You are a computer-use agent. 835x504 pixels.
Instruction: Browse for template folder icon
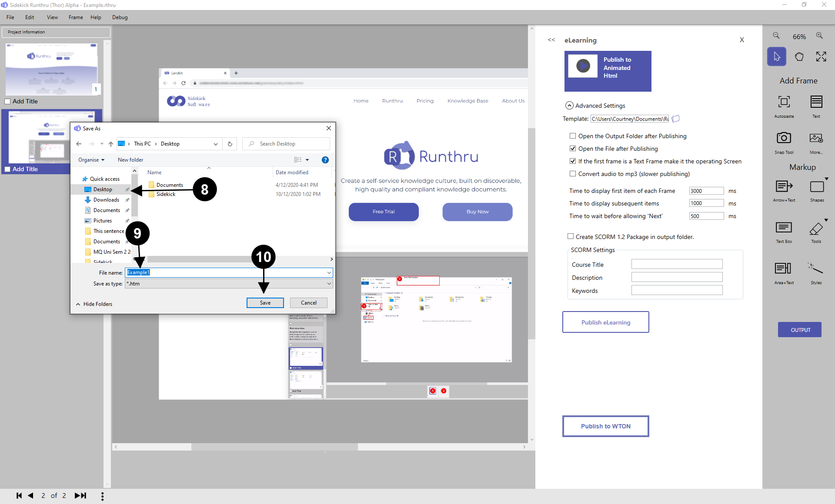[x=675, y=119]
